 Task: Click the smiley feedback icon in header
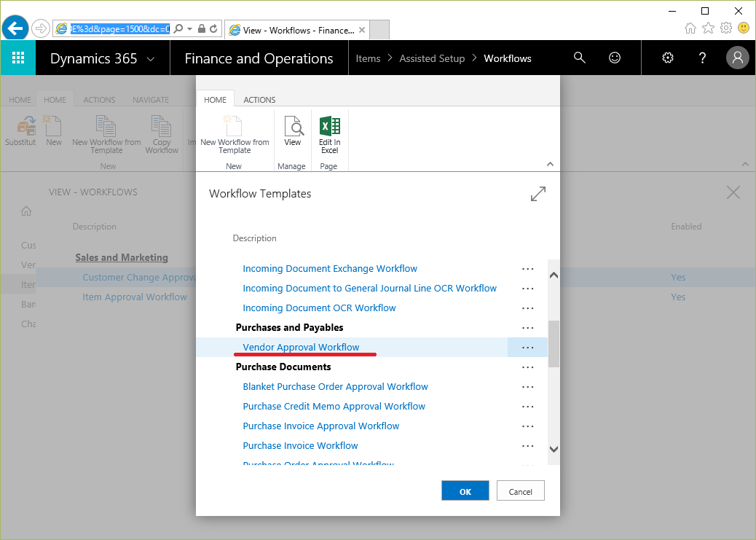coord(615,58)
